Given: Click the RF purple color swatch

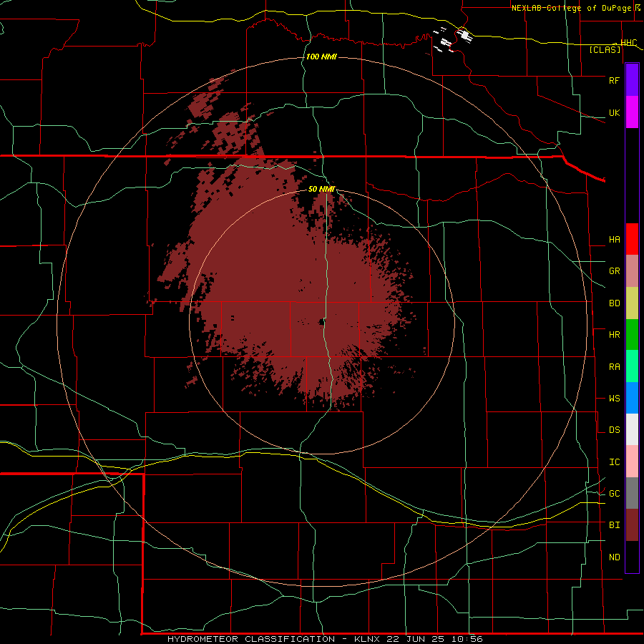Looking at the screenshot, I should pos(632,80).
